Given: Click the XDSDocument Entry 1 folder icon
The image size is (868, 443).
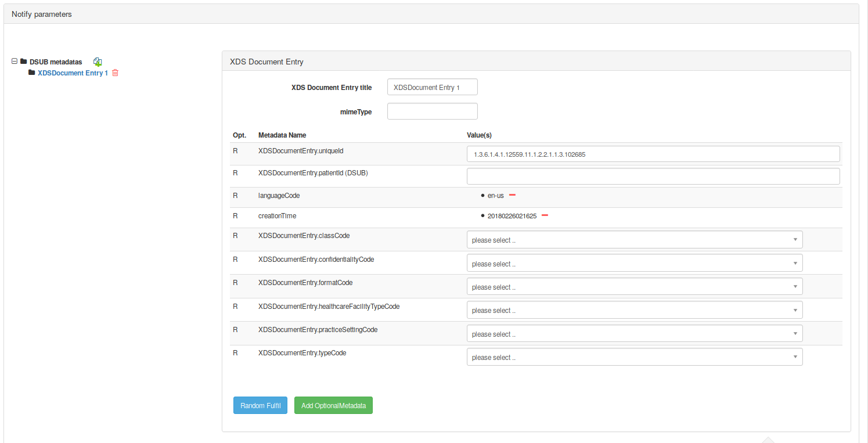Looking at the screenshot, I should coord(32,73).
